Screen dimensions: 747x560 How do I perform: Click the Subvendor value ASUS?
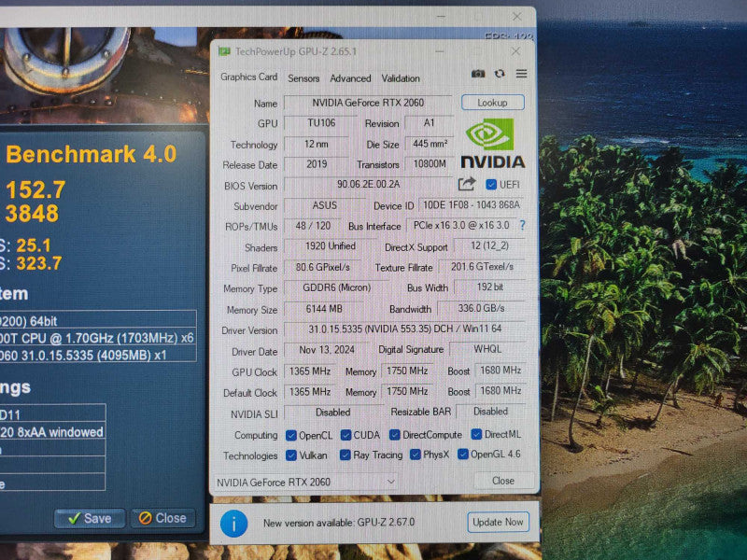pyautogui.click(x=324, y=205)
